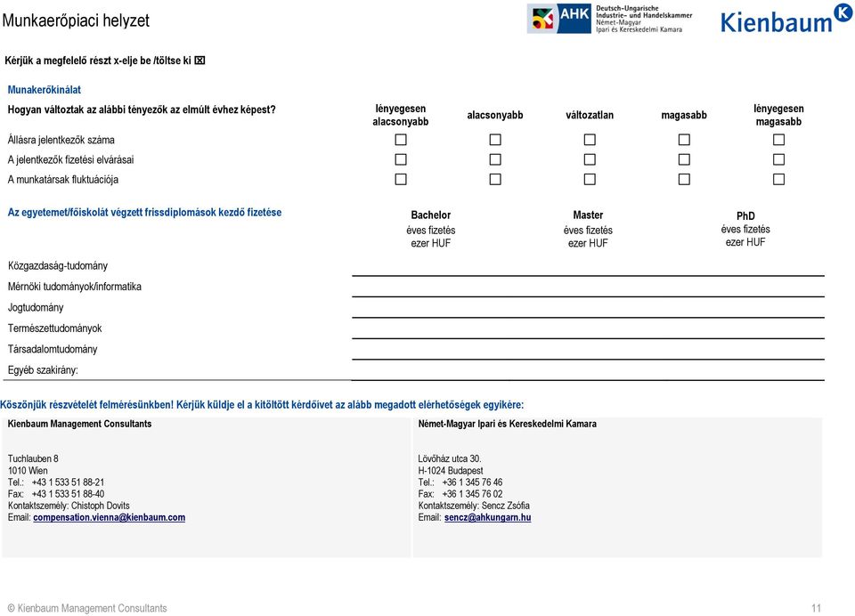
Task: Check 'változatlan' for munkatársak fluktuációja
Action: tap(590, 179)
